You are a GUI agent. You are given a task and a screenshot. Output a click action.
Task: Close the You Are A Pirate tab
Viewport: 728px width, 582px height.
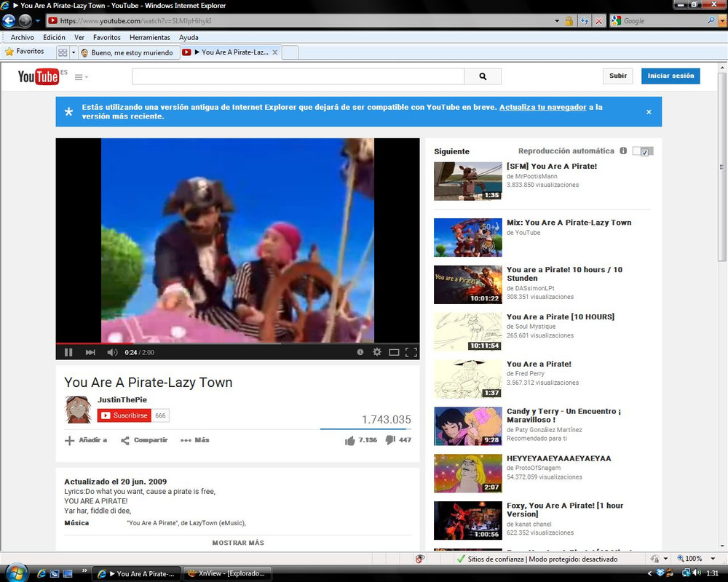pyautogui.click(x=275, y=52)
